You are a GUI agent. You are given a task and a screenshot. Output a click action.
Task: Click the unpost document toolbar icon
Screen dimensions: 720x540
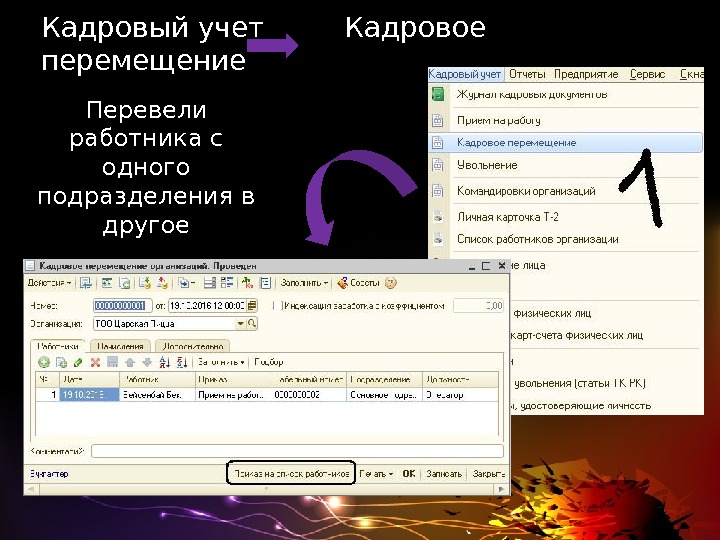[x=162, y=283]
